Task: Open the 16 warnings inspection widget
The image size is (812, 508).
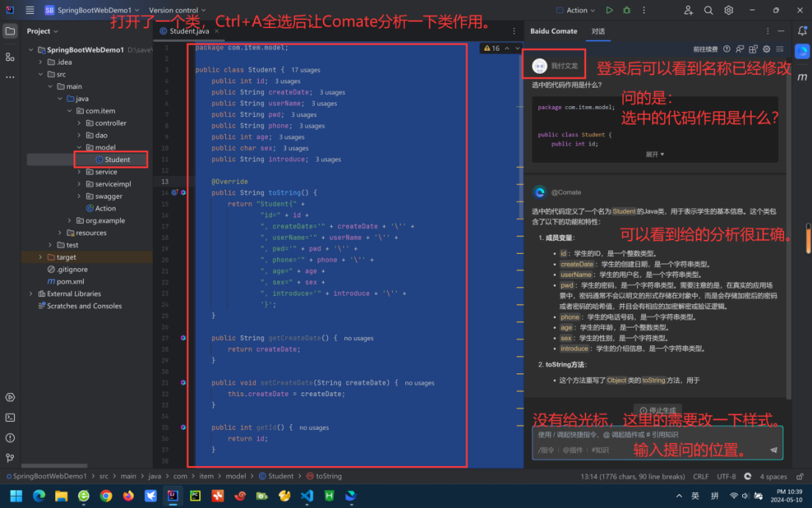Action: 492,48
